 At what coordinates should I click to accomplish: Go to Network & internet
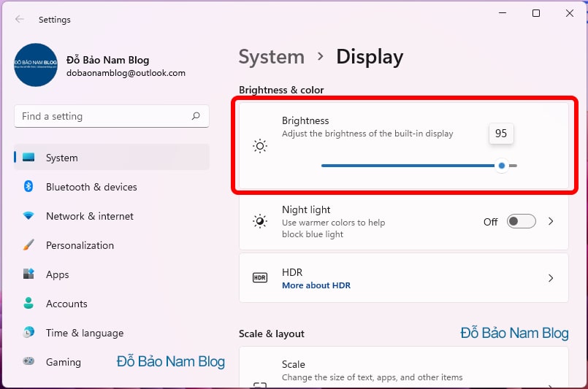pyautogui.click(x=111, y=216)
